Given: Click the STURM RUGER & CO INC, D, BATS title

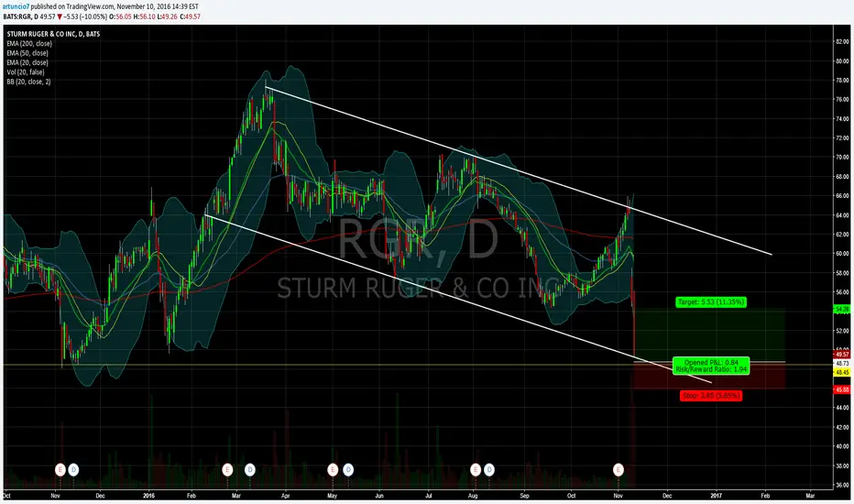Looking at the screenshot, I should coord(53,34).
